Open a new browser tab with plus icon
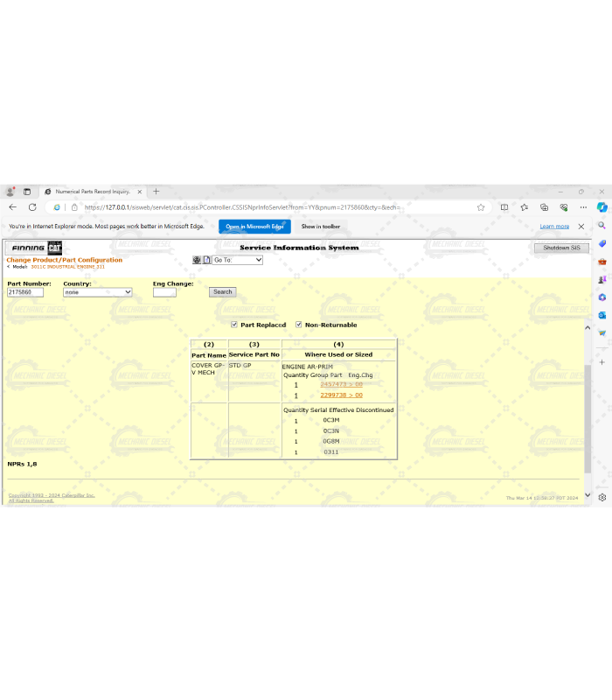The image size is (612, 700). click(x=156, y=191)
